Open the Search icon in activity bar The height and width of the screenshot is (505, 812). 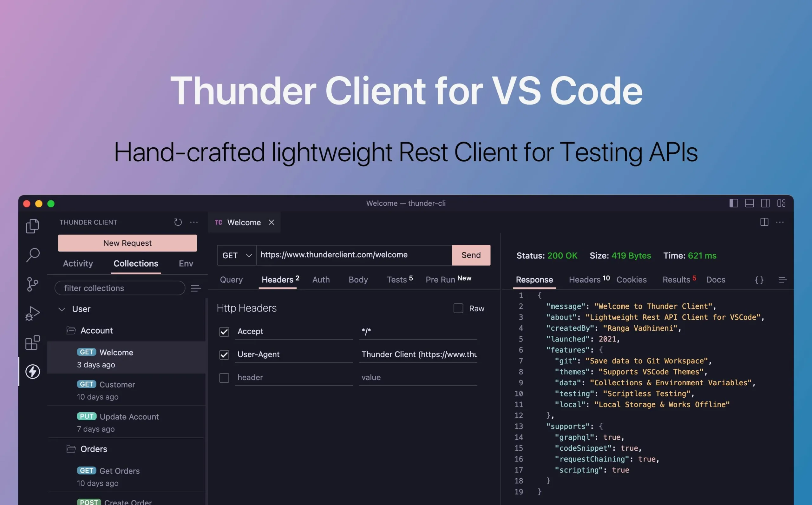coord(32,255)
